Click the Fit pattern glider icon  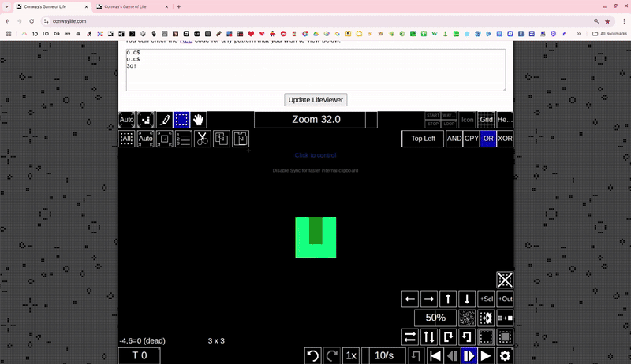[x=145, y=120]
